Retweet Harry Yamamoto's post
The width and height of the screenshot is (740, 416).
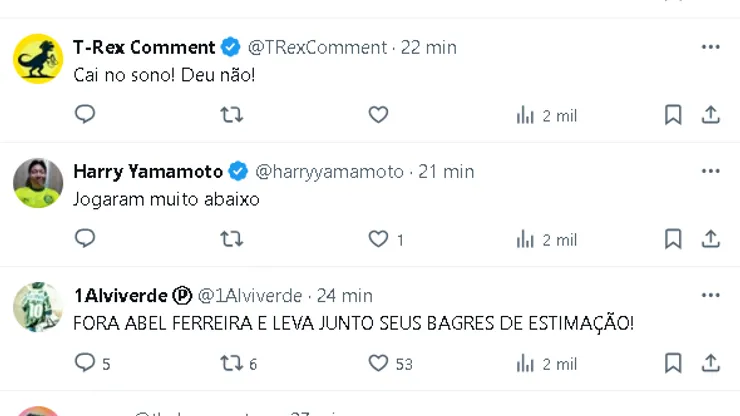pos(231,239)
